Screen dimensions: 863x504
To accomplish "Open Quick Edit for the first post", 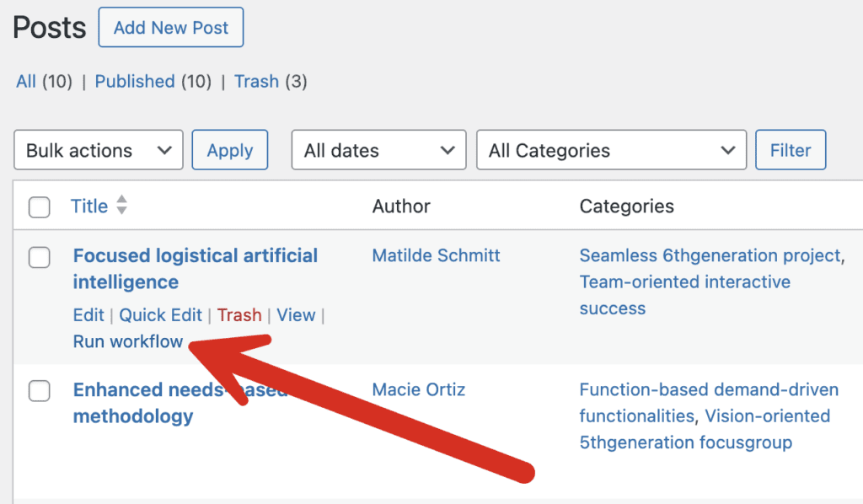I will (x=160, y=315).
